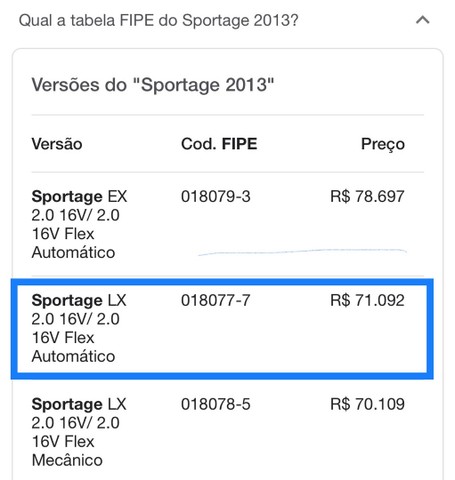The height and width of the screenshot is (480, 455).
Task: Click the 'Cod. FIPE' column header
Action: pyautogui.click(x=219, y=144)
